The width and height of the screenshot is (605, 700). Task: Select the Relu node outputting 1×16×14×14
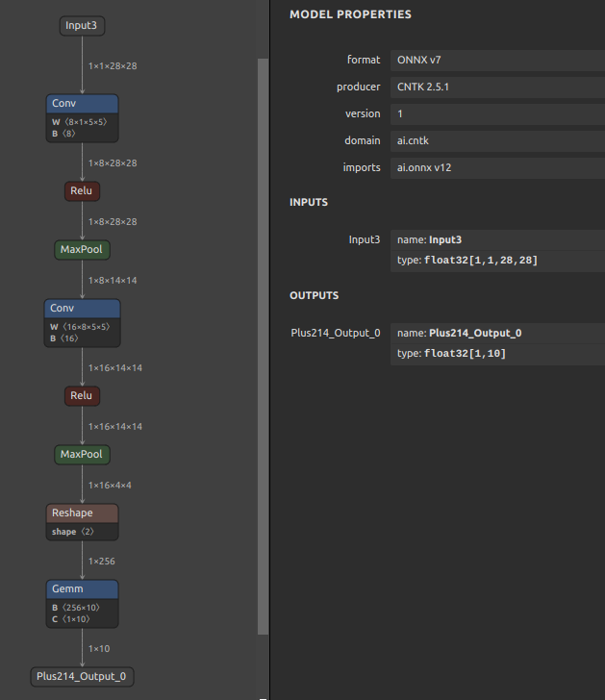(82, 395)
